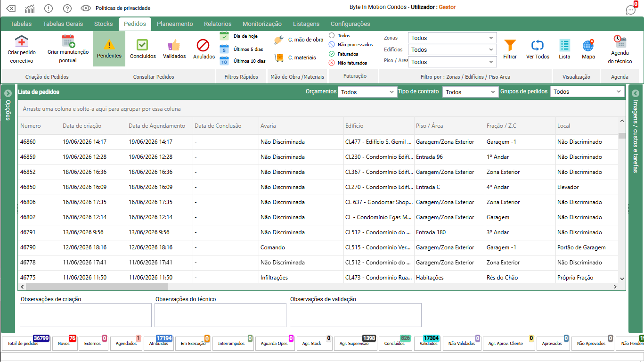Select request row 46860
644x362 pixels.
point(318,142)
